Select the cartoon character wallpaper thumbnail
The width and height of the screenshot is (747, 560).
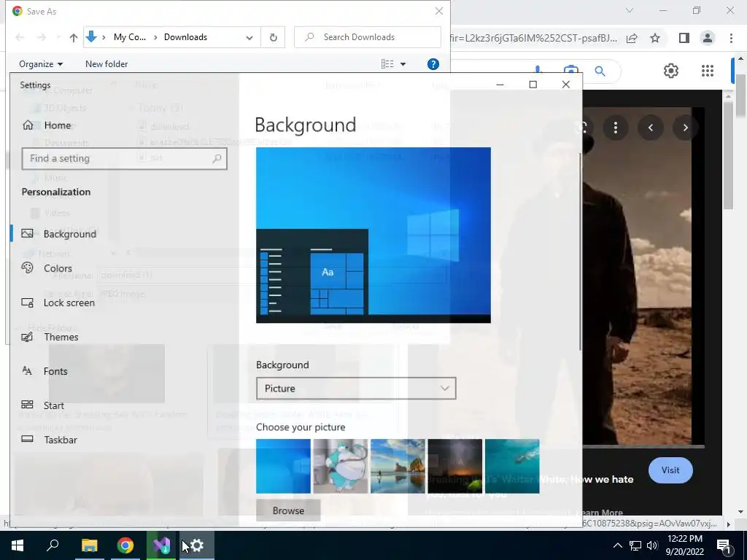(x=341, y=466)
